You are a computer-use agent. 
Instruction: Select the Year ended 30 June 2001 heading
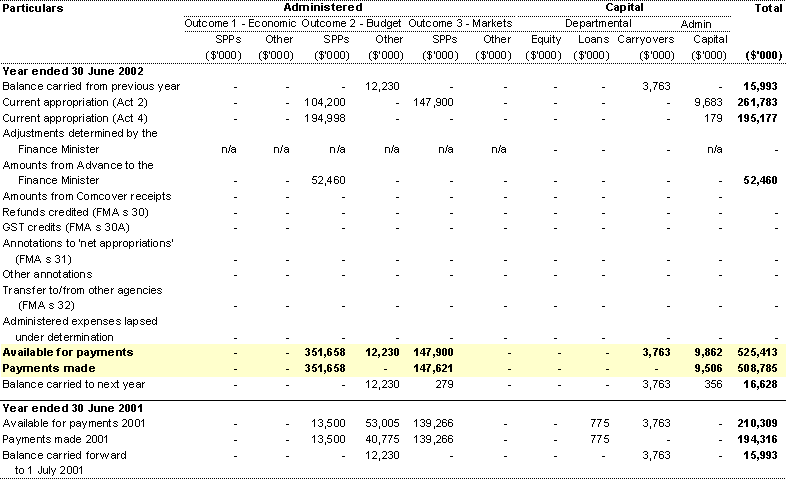click(x=73, y=408)
